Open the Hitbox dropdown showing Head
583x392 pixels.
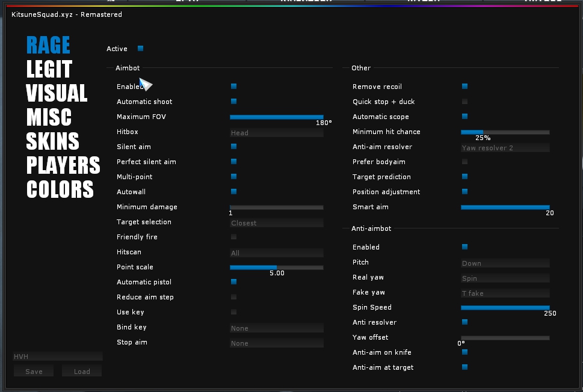tap(276, 133)
